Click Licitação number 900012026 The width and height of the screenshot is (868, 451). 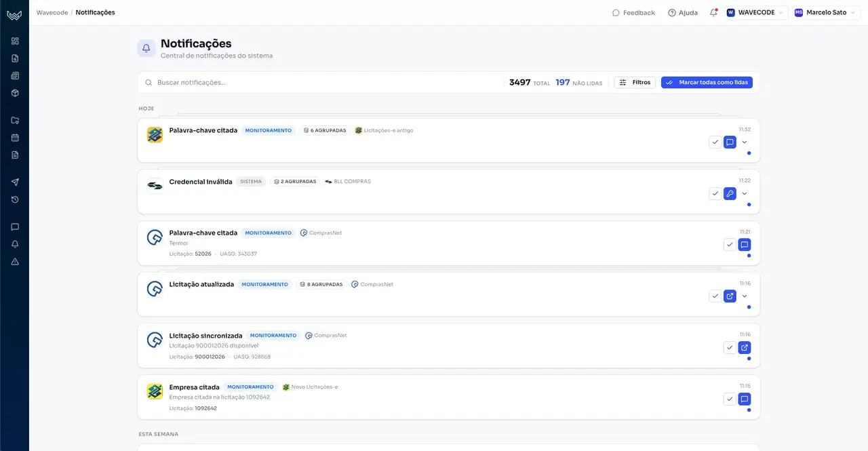tap(210, 357)
